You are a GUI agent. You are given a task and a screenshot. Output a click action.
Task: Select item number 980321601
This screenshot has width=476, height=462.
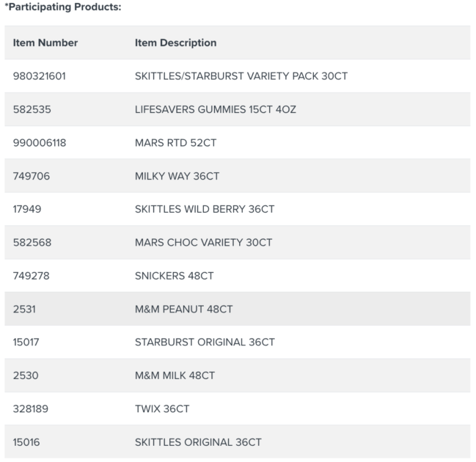tap(40, 76)
